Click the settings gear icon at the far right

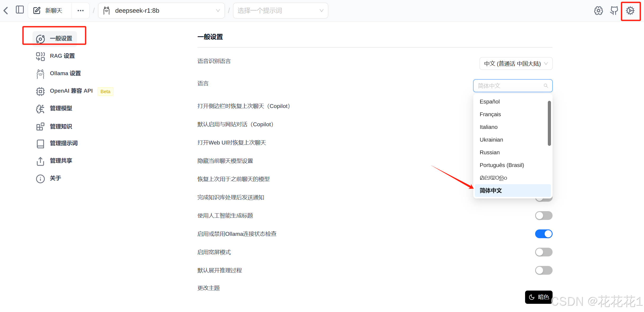[x=630, y=11]
